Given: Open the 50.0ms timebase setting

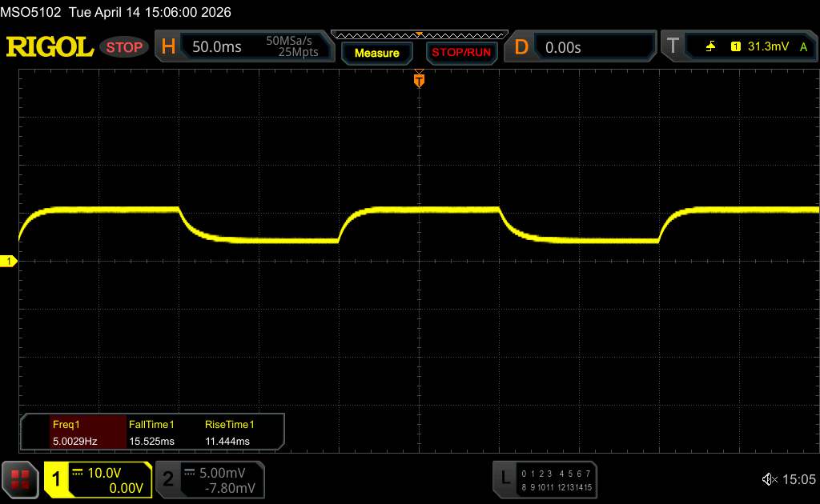Looking at the screenshot, I should [216, 47].
